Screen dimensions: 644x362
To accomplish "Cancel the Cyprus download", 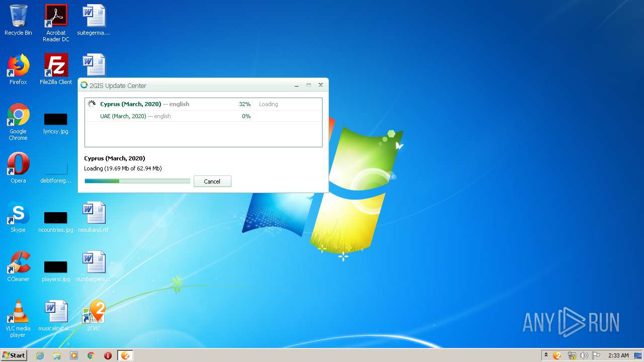I will click(212, 182).
